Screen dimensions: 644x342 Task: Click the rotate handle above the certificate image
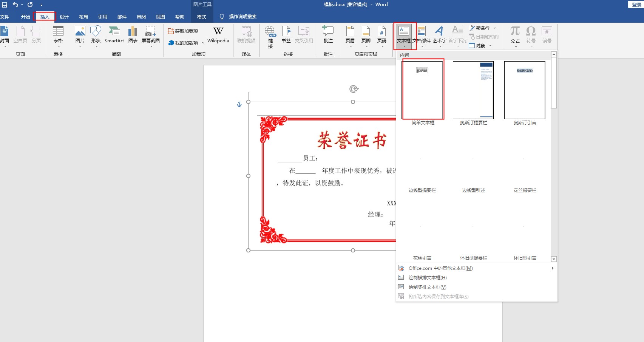coord(353,89)
